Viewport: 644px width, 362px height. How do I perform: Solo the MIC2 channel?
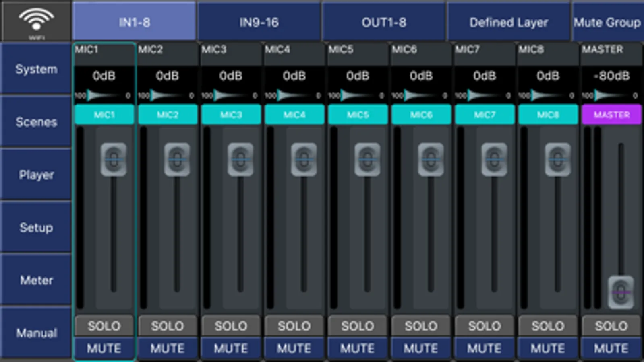point(168,326)
